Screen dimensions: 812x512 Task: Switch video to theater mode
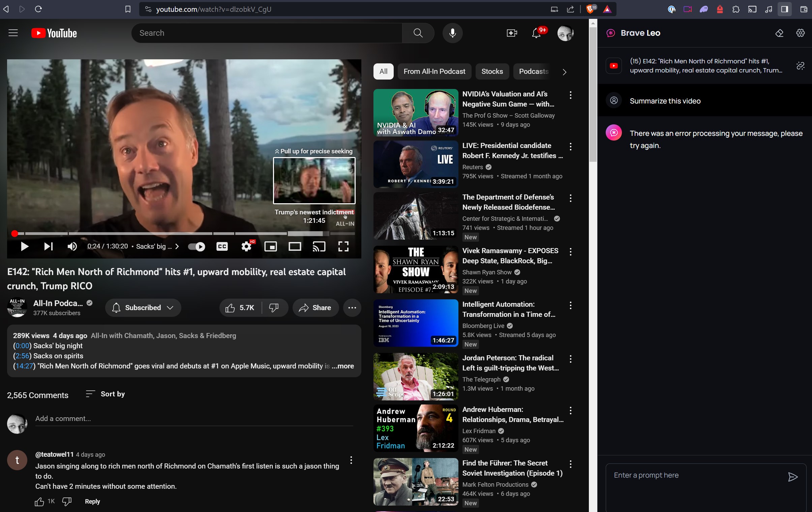[295, 246]
